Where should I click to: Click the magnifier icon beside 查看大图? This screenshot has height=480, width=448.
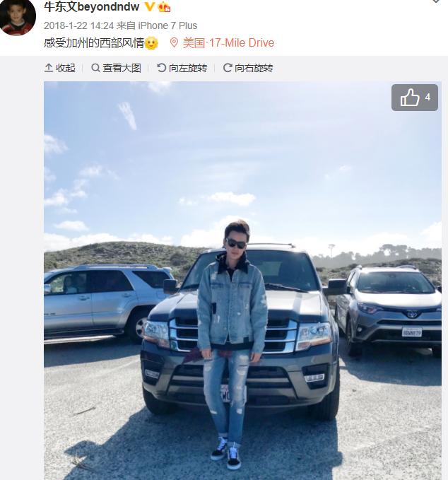(x=95, y=68)
